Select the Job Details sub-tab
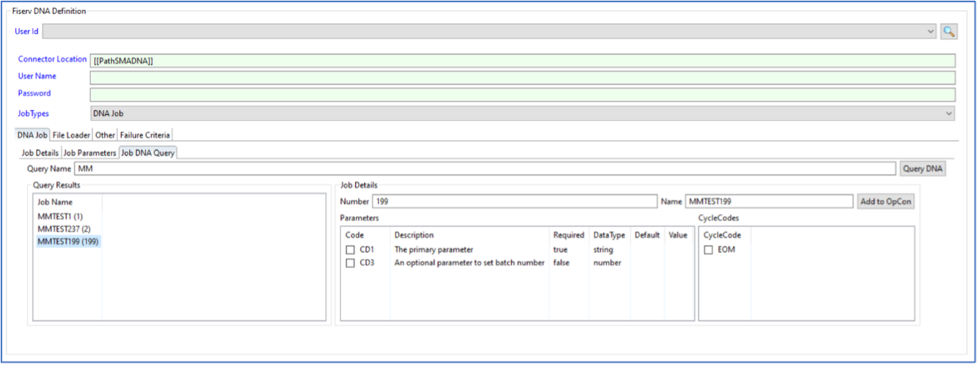Screen dimensions: 980x366 40,153
